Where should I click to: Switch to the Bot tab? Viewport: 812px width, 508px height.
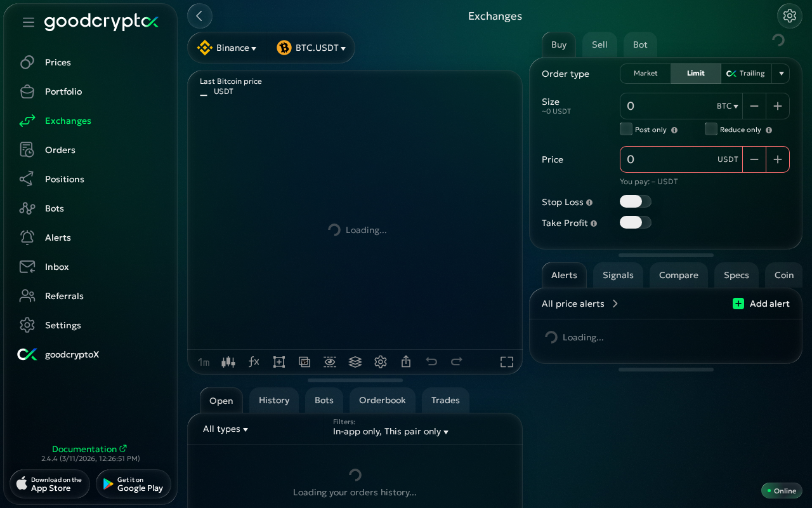point(640,45)
